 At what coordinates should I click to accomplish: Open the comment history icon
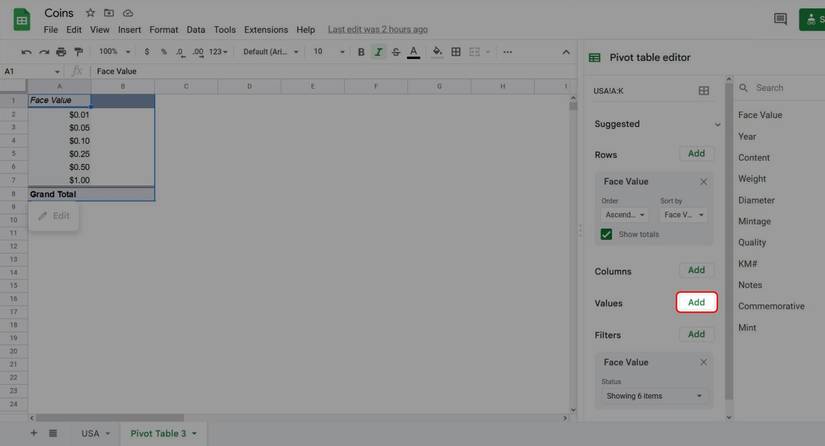pos(780,19)
